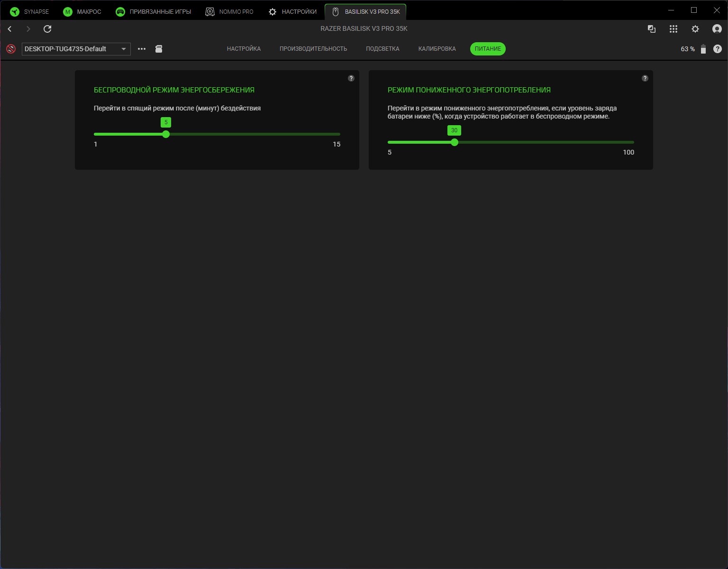728x569 pixels.
Task: Go back with the left arrow
Action: pos(9,29)
